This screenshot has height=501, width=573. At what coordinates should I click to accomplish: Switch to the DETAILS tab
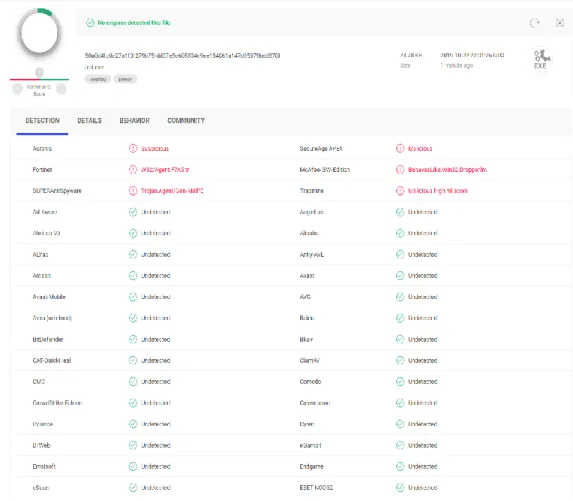[x=90, y=121]
